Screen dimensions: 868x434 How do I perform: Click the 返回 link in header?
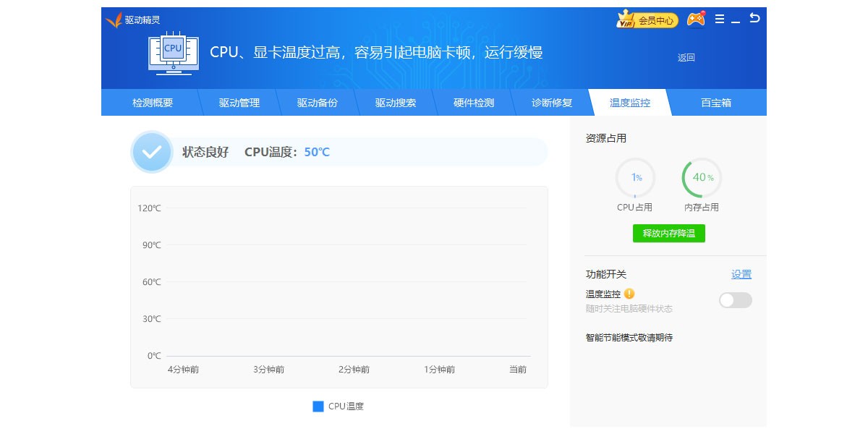coord(686,58)
